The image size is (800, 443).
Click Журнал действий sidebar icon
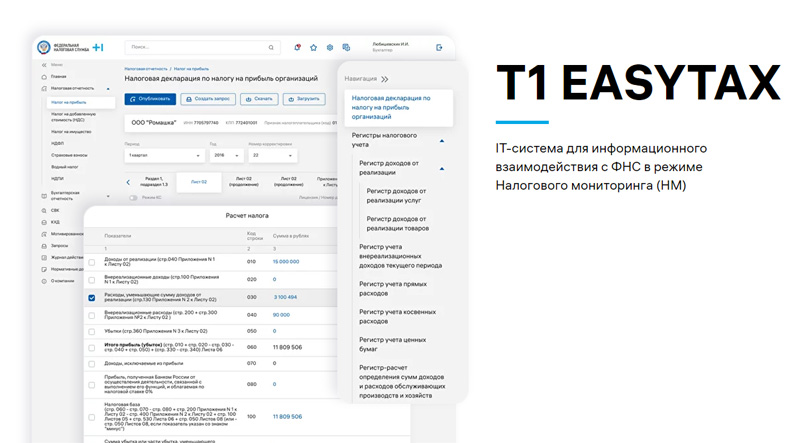tap(44, 258)
